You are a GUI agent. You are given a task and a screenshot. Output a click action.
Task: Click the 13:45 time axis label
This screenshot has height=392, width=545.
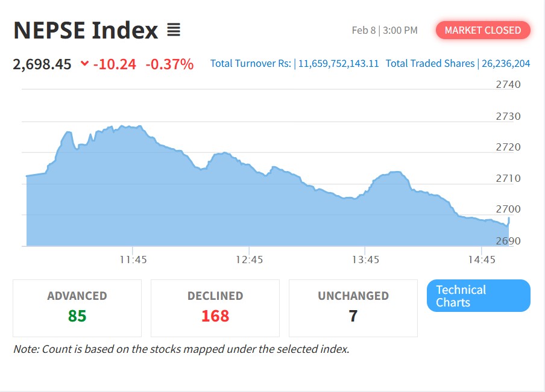(x=365, y=260)
